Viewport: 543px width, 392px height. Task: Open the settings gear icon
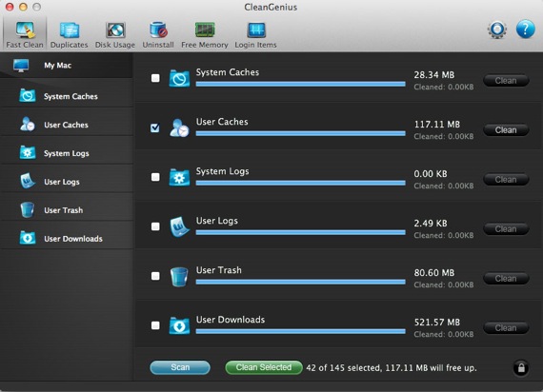(x=497, y=29)
